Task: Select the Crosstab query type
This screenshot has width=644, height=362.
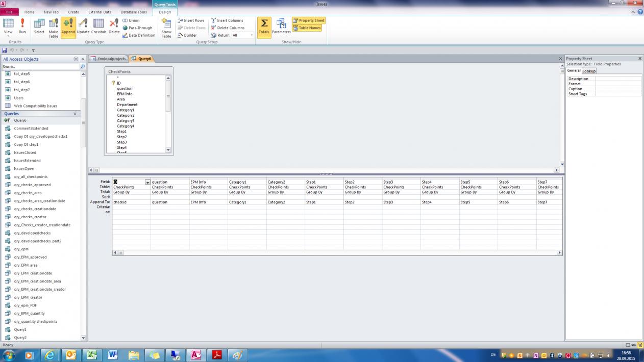Action: (x=98, y=27)
